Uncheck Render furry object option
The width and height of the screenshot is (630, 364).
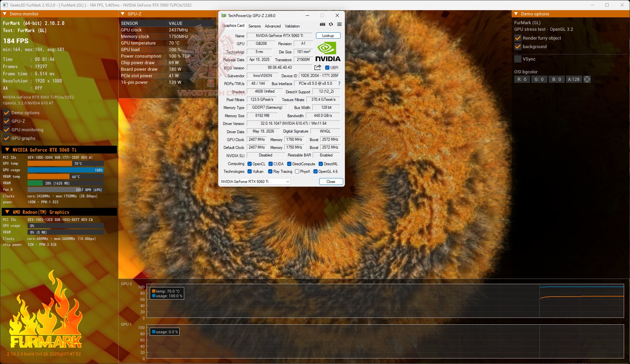pyautogui.click(x=518, y=38)
